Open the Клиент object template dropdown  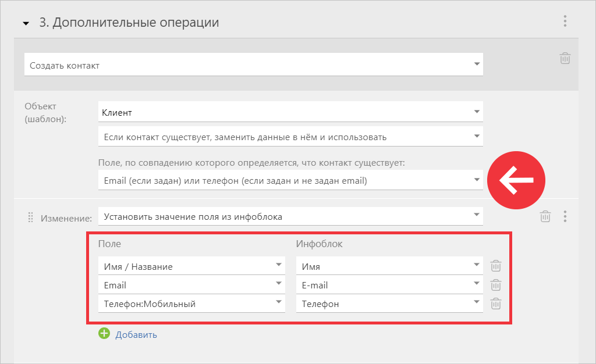click(290, 112)
